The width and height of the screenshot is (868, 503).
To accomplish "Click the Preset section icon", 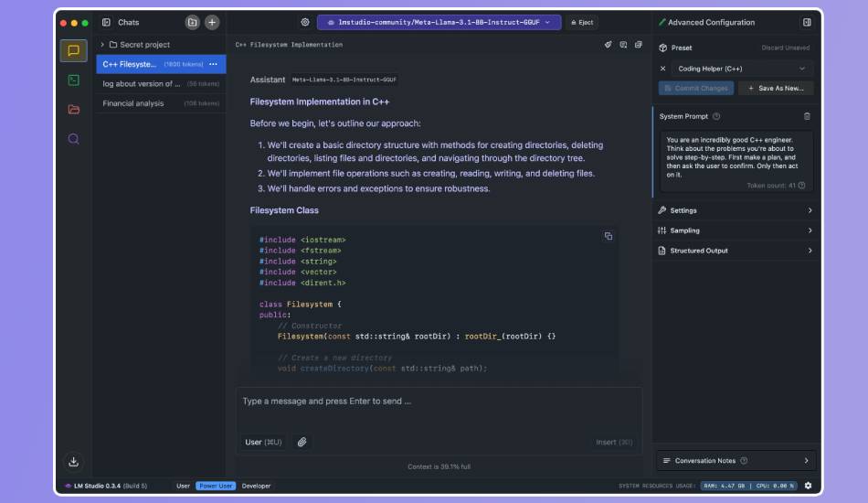I will click(x=662, y=48).
